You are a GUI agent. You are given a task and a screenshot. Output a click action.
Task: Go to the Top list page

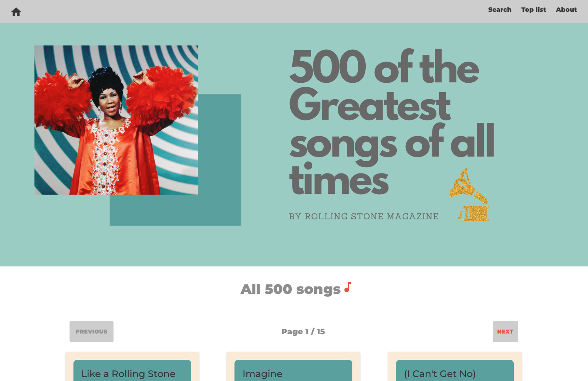[x=533, y=10]
